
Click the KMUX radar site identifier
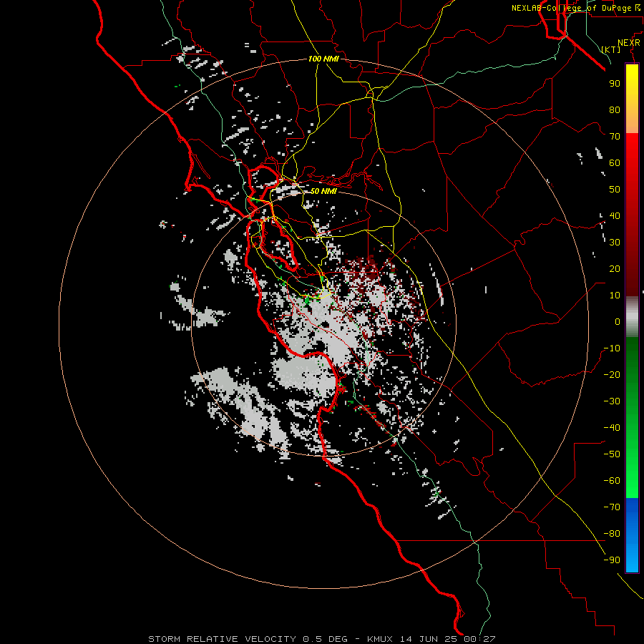point(380,639)
